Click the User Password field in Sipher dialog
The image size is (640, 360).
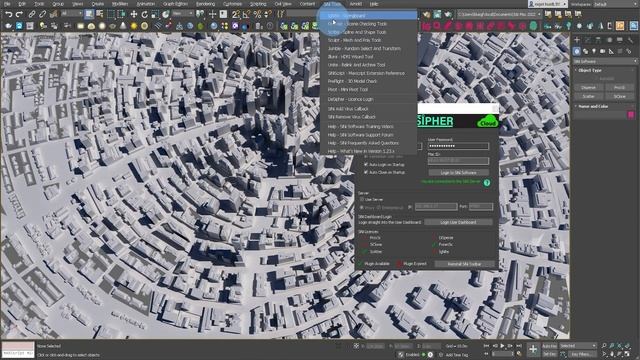click(x=458, y=146)
